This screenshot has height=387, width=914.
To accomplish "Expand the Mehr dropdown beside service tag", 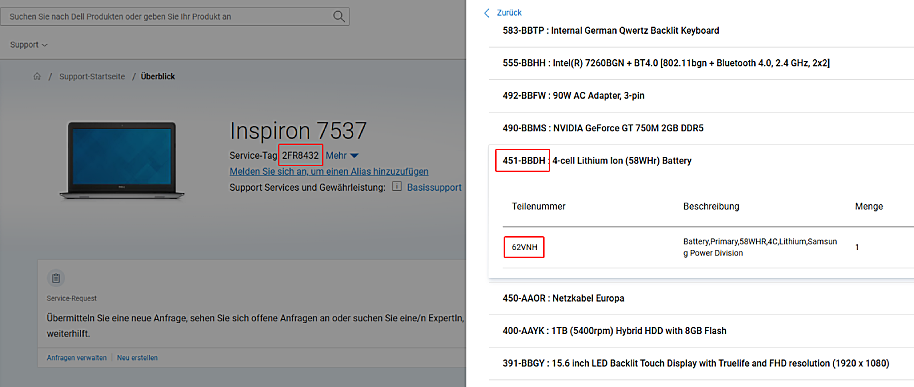I will (x=342, y=156).
